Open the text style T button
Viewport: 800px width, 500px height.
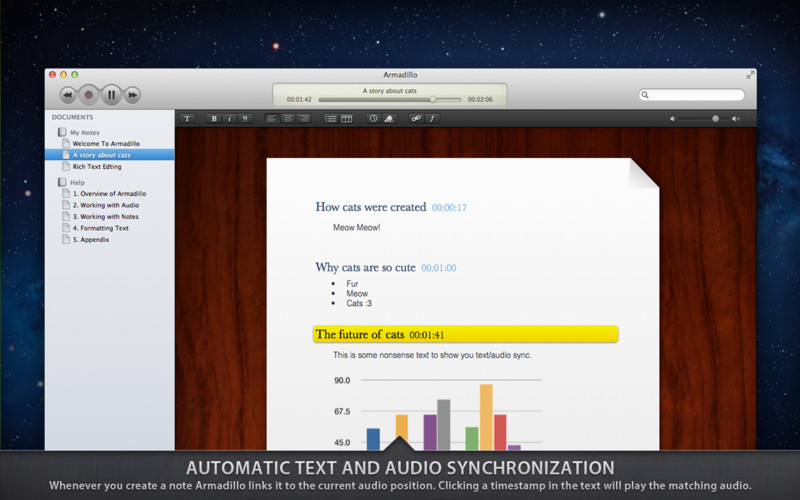pyautogui.click(x=187, y=118)
